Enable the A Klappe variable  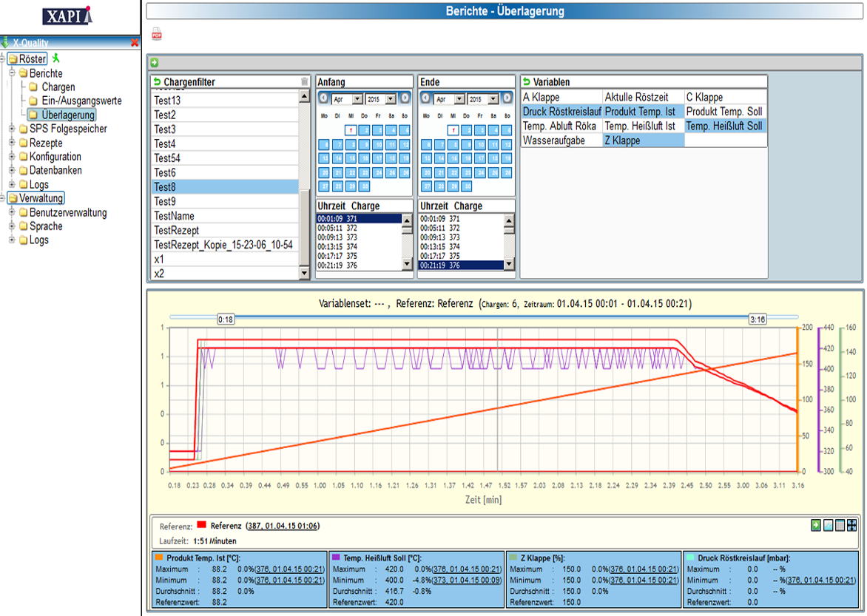(561, 98)
